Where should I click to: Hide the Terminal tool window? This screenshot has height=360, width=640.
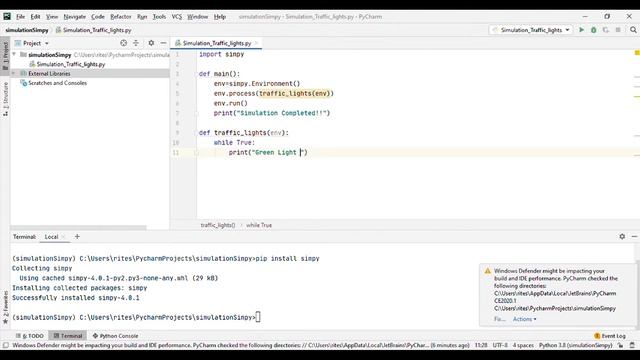coord(634,236)
